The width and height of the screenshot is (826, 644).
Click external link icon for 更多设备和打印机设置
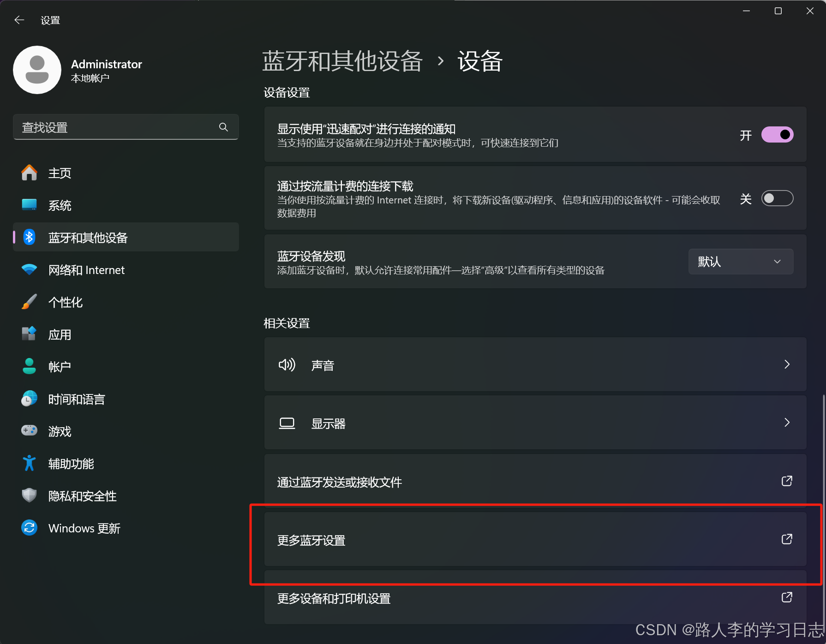pyautogui.click(x=787, y=597)
